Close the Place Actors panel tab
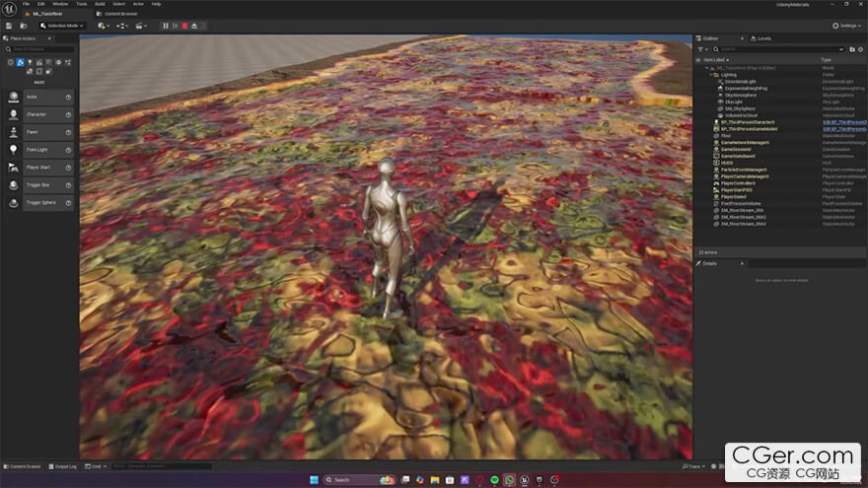Screen dimensions: 868x488 [49, 38]
